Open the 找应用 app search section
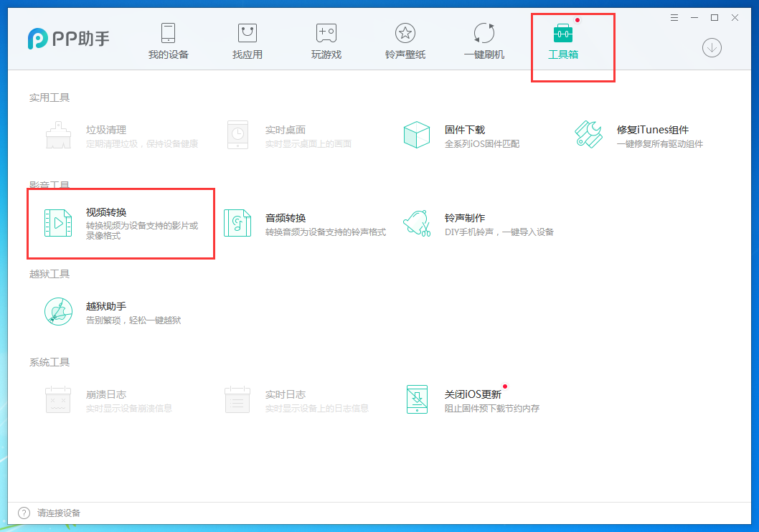Image resolution: width=759 pixels, height=532 pixels. pyautogui.click(x=247, y=39)
